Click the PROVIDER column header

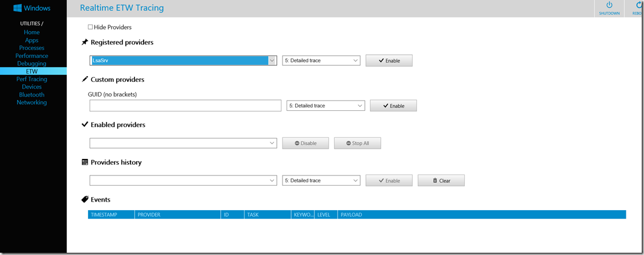(178, 215)
